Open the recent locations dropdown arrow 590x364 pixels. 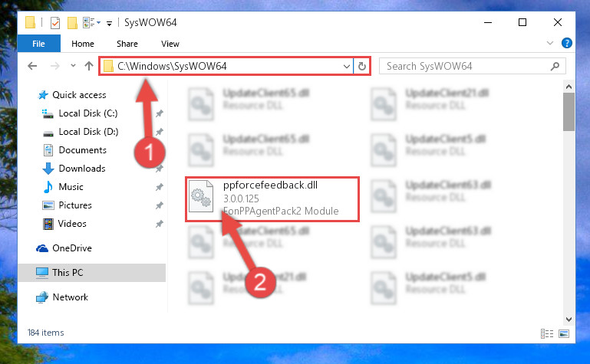[x=73, y=66]
